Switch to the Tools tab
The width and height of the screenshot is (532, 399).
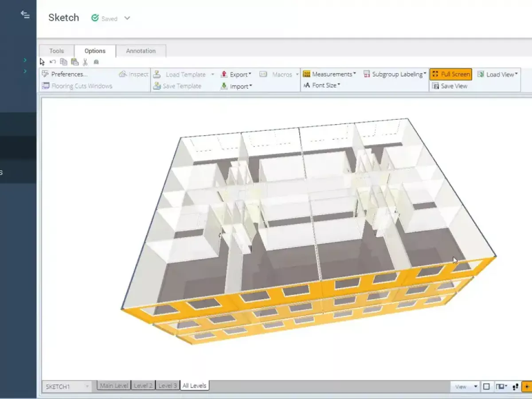(x=57, y=51)
